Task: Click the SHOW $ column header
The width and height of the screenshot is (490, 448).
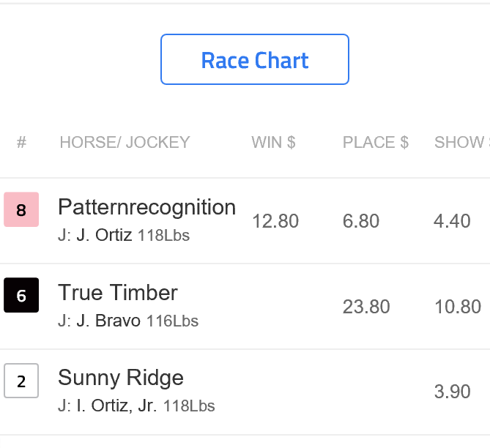Action: coord(460,143)
